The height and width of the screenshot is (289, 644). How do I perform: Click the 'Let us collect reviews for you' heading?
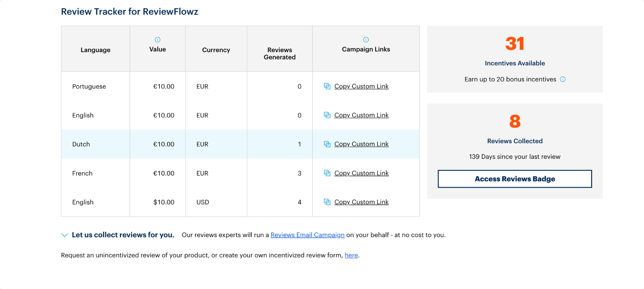[123, 235]
